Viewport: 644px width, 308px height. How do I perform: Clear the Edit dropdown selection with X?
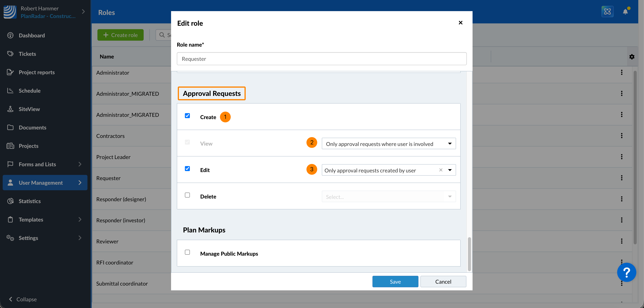[441, 170]
